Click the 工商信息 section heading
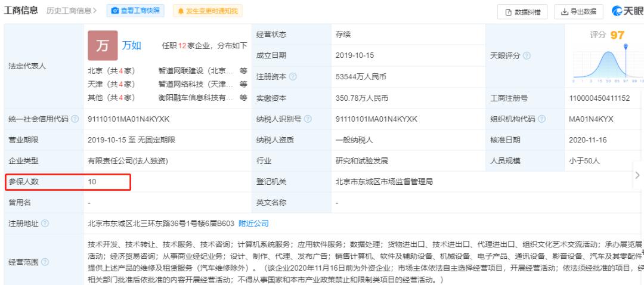 coord(21,11)
